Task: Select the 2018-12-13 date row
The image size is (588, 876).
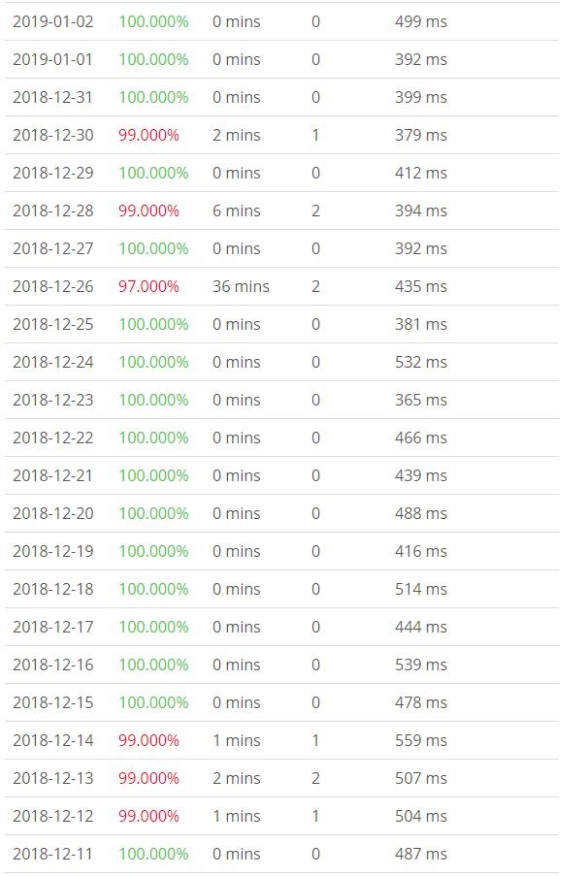Action: [53, 778]
